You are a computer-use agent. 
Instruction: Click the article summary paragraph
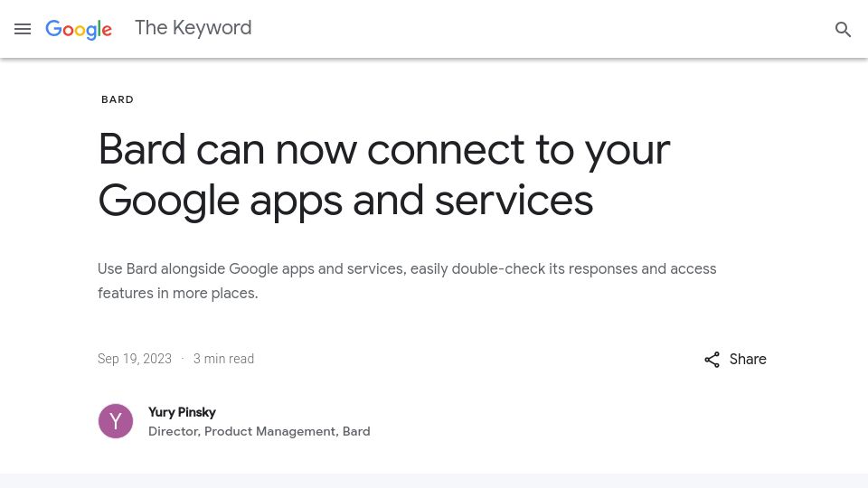pos(407,281)
